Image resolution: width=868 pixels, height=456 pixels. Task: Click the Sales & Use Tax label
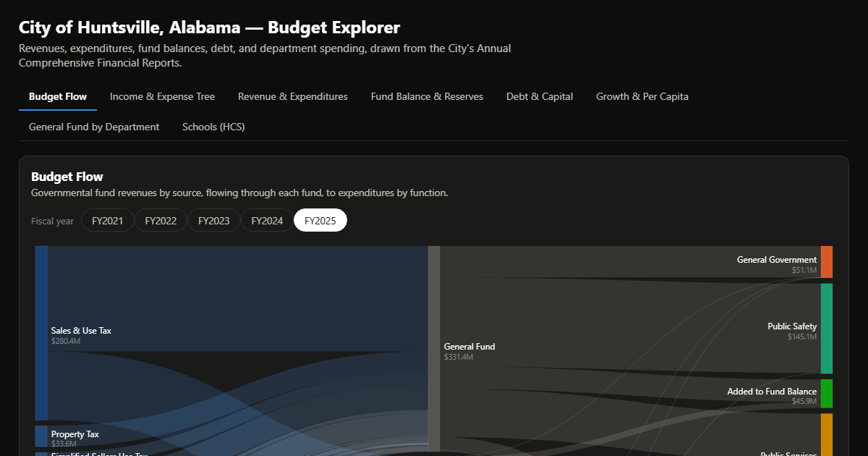81,331
